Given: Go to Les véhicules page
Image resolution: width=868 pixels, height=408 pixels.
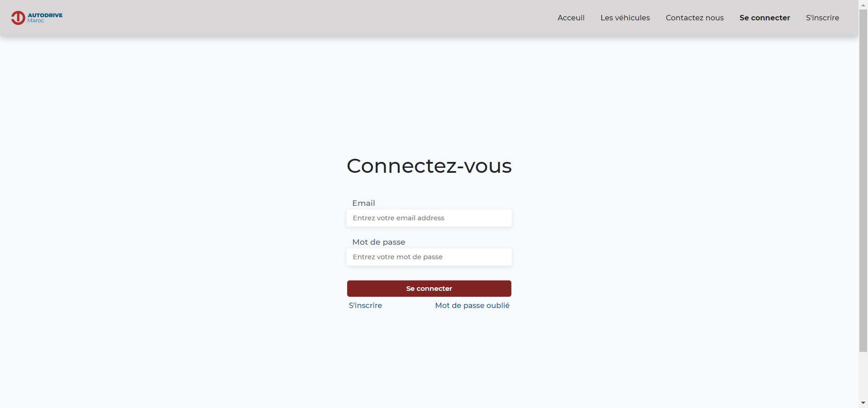Looking at the screenshot, I should point(625,18).
